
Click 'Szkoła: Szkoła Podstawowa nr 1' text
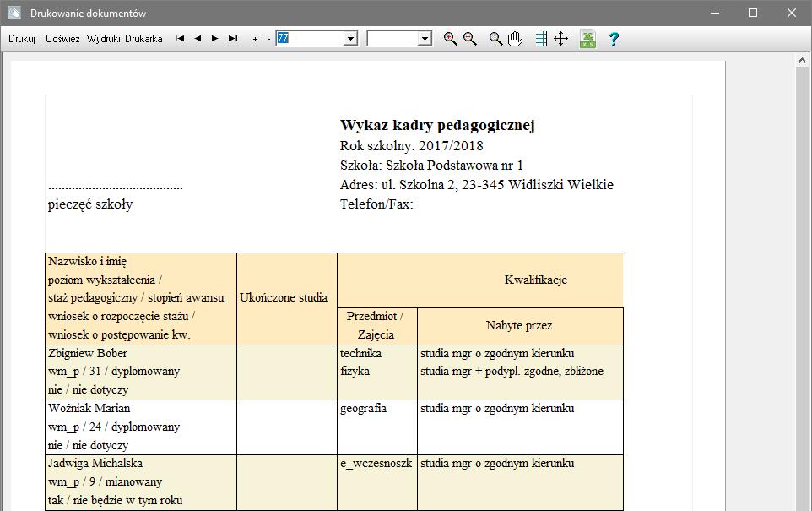pyautogui.click(x=431, y=166)
